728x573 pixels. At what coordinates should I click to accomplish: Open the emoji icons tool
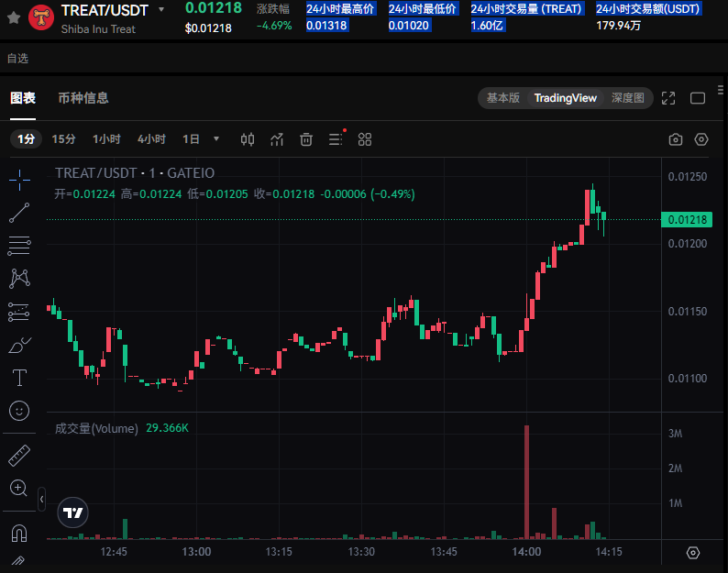pyautogui.click(x=19, y=411)
